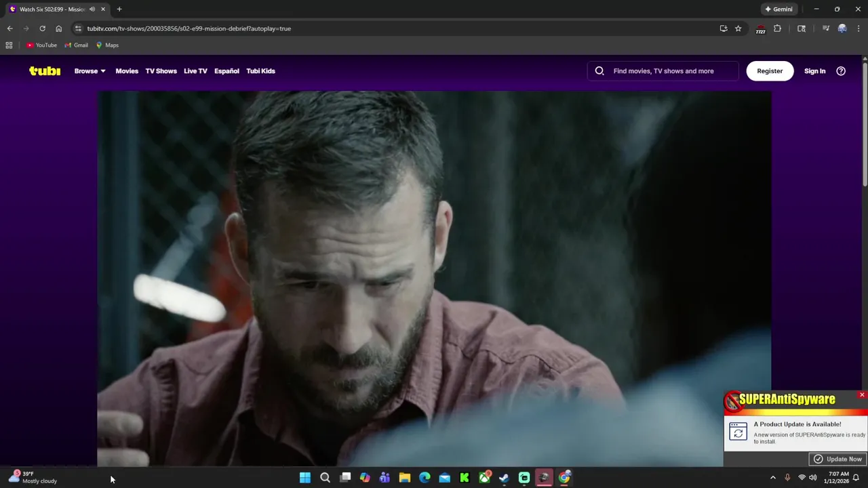Image resolution: width=868 pixels, height=488 pixels.
Task: Show hidden system tray icons
Action: 772,478
